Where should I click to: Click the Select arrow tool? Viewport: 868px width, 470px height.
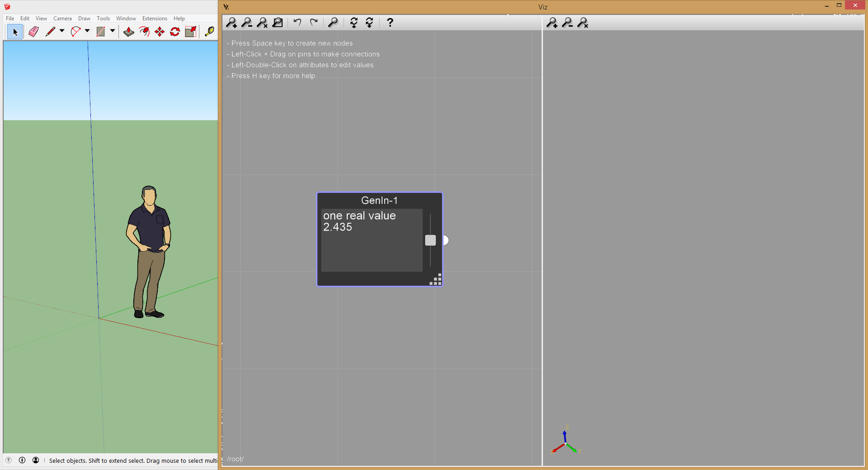tap(15, 32)
